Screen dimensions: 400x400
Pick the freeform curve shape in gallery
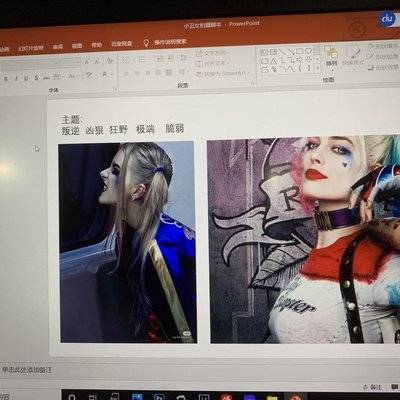coord(292,68)
